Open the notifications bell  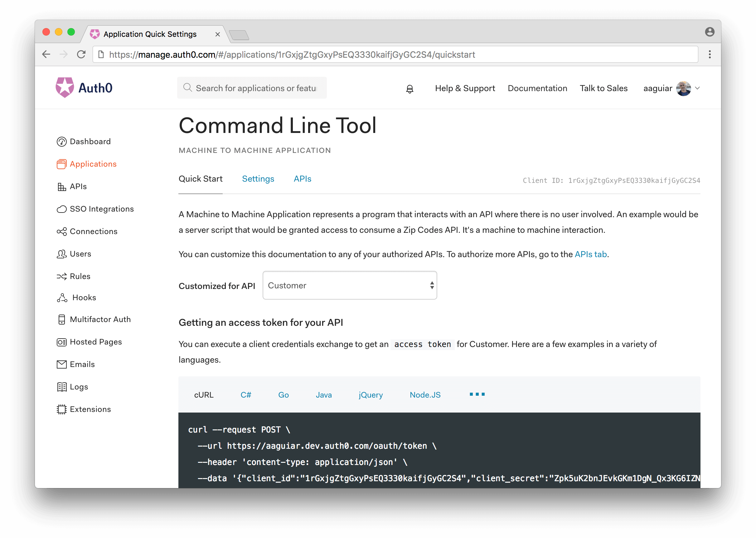click(410, 89)
